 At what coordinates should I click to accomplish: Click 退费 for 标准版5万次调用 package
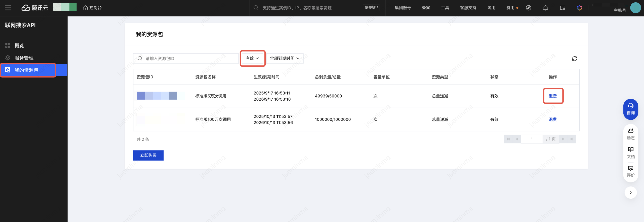tap(553, 96)
